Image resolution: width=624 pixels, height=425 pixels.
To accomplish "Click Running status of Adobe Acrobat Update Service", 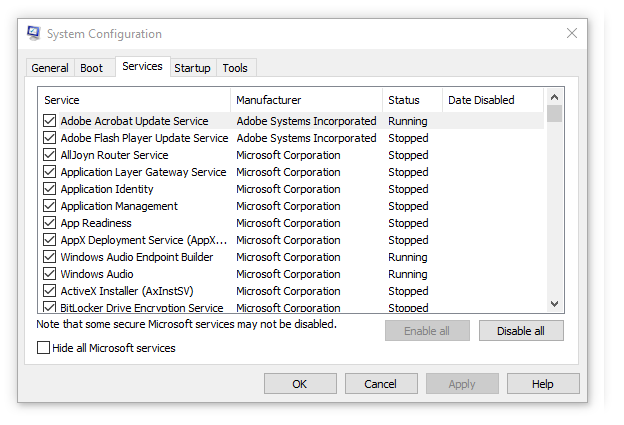I will 408,121.
